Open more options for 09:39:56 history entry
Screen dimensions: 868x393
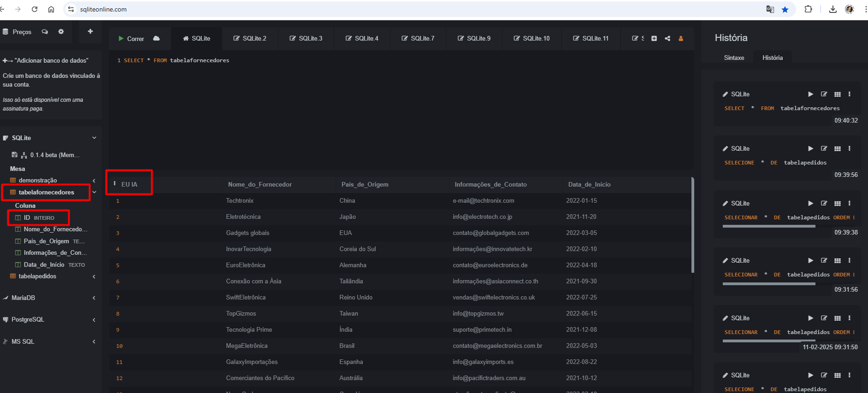pos(850,148)
